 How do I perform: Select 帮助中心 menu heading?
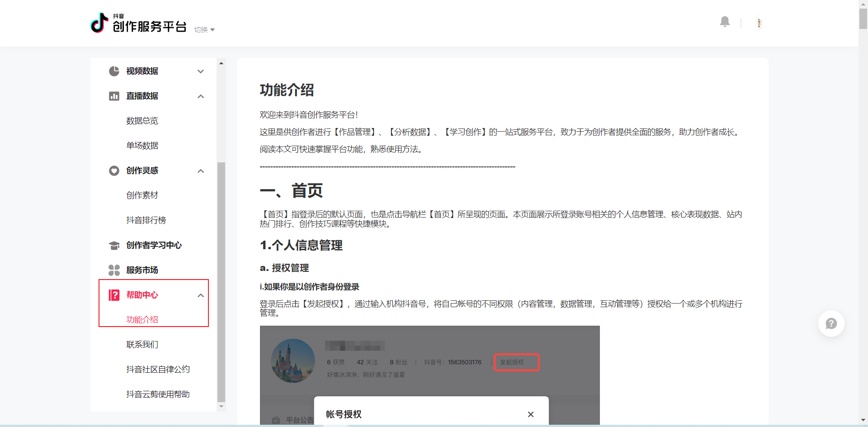pos(142,295)
